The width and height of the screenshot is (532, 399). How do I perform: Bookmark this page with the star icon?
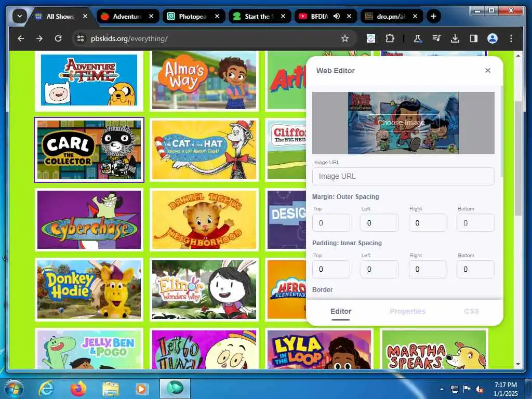345,38
